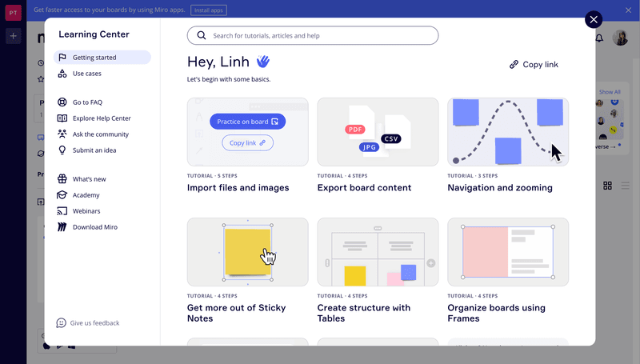Screen dimensions: 640x364
Task: Click the flag icon beside Getting started
Action: (62, 57)
